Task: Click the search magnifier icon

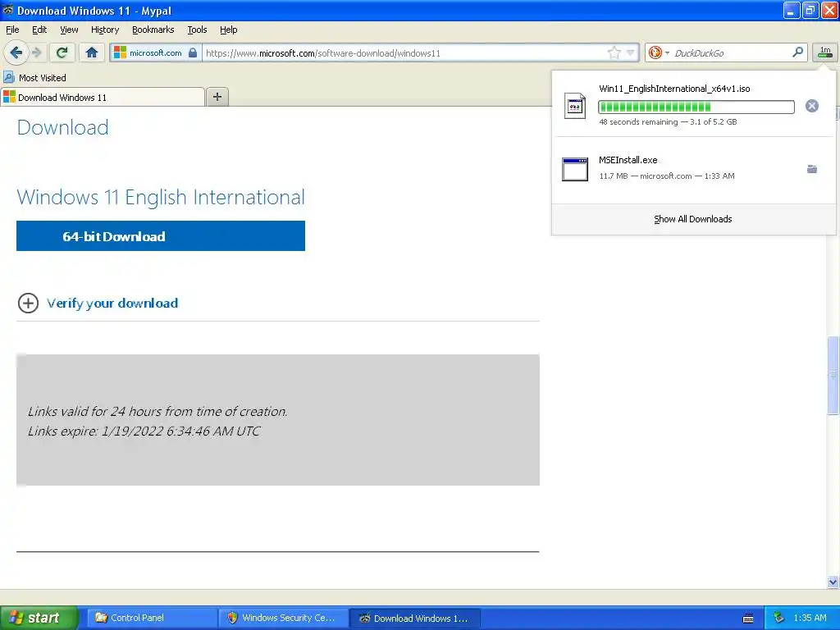Action: (797, 52)
